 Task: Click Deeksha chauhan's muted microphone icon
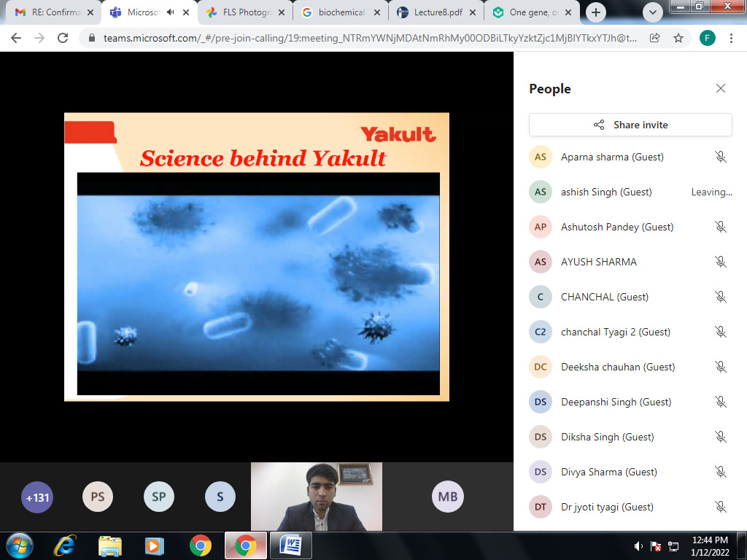tap(720, 367)
